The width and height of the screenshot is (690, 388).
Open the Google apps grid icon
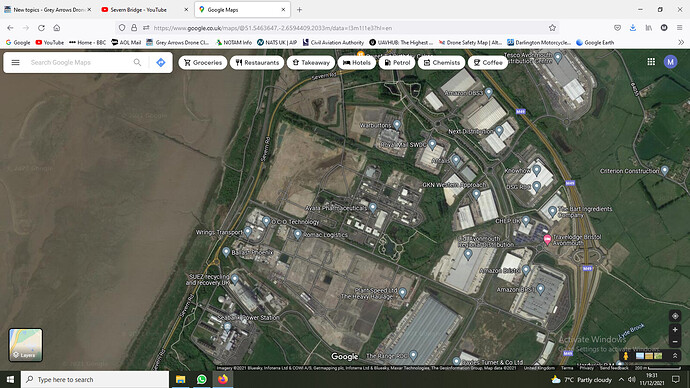651,62
